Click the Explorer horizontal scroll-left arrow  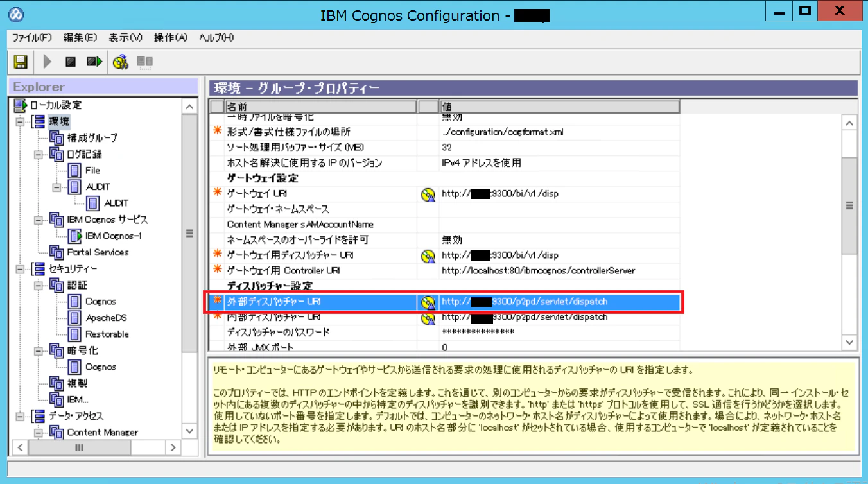pyautogui.click(x=20, y=447)
